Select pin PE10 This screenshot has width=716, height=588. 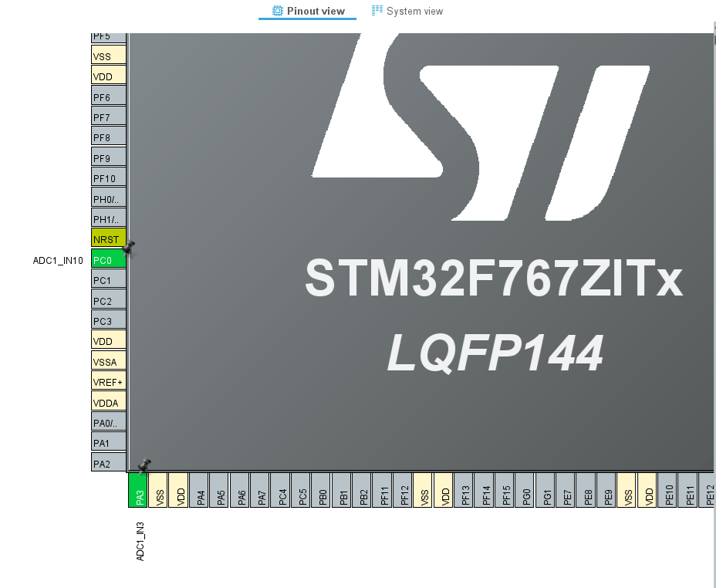(667, 490)
